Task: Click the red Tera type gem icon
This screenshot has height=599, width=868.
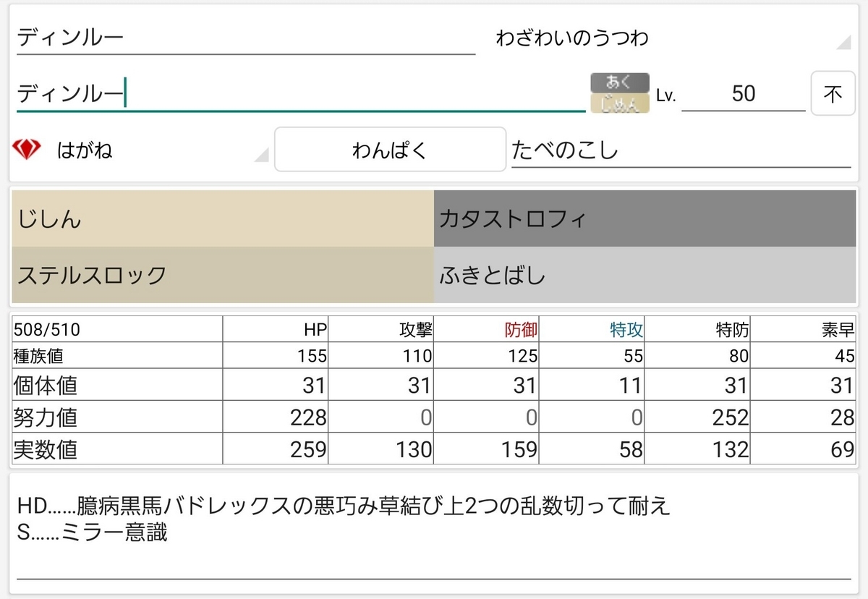Action: (x=27, y=150)
